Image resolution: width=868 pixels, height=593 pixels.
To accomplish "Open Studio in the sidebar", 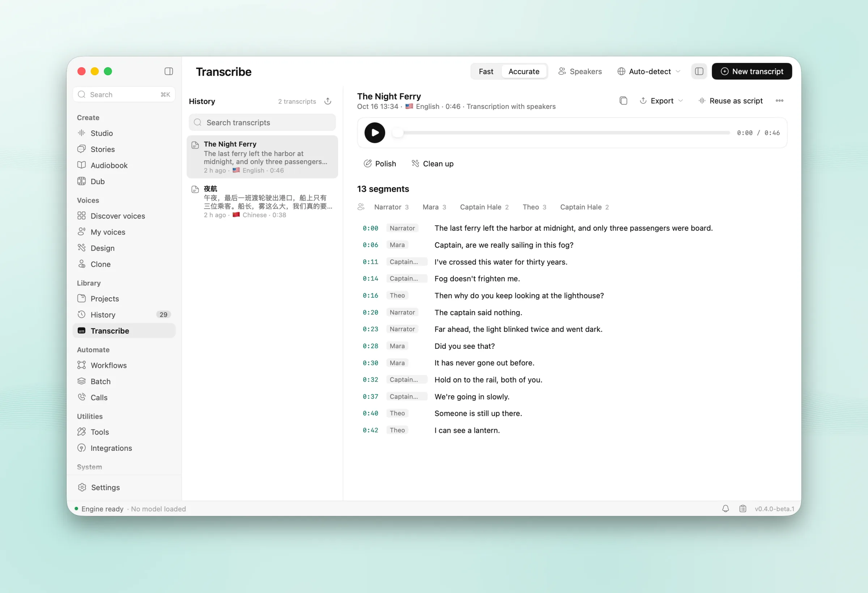I will click(124, 133).
